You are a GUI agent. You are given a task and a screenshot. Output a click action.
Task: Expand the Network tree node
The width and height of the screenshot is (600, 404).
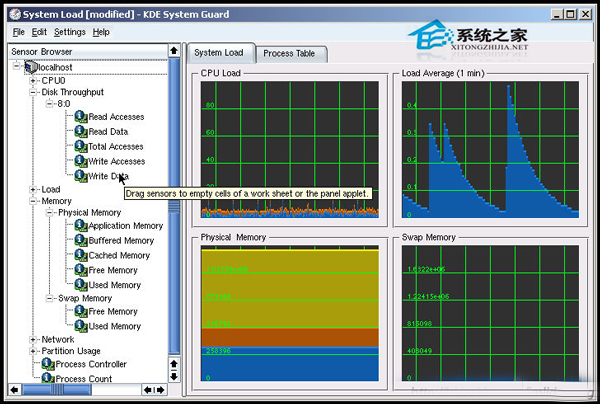[33, 340]
